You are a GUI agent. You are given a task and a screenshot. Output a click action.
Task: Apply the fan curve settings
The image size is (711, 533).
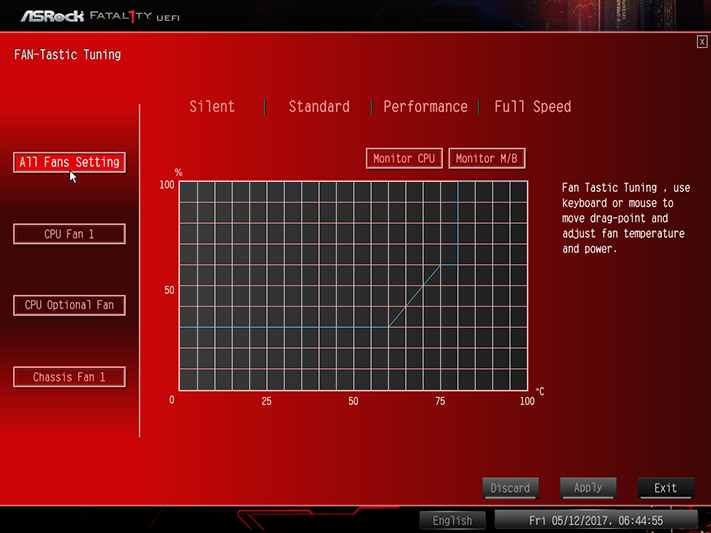click(588, 488)
